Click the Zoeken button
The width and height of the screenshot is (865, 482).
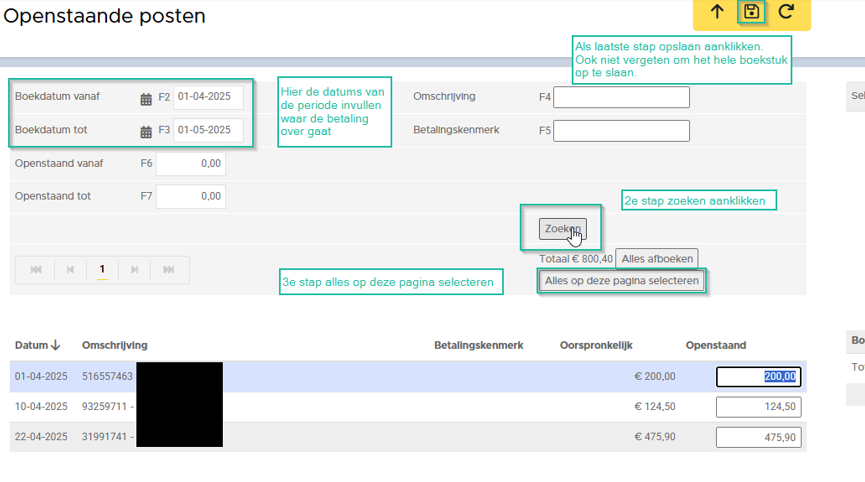[x=563, y=229]
